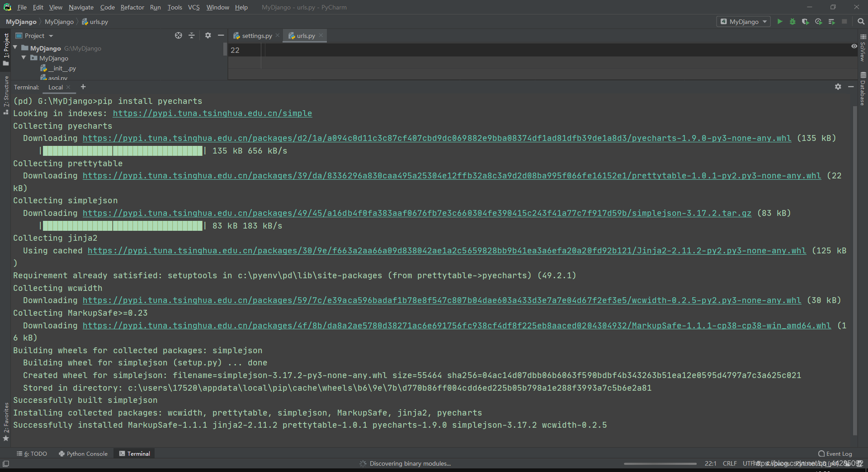868x472 pixels.
Task: Open the pyecharts-1.9.0 wheel download link
Action: click(437, 138)
